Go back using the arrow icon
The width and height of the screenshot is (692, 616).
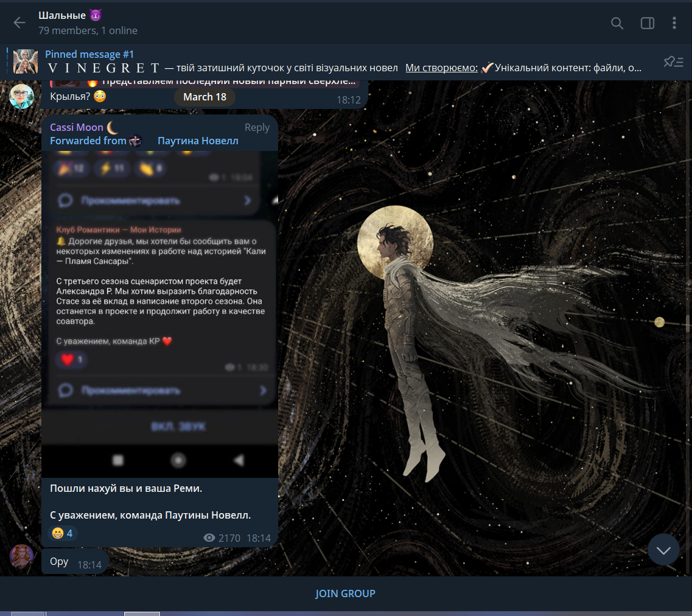[19, 23]
